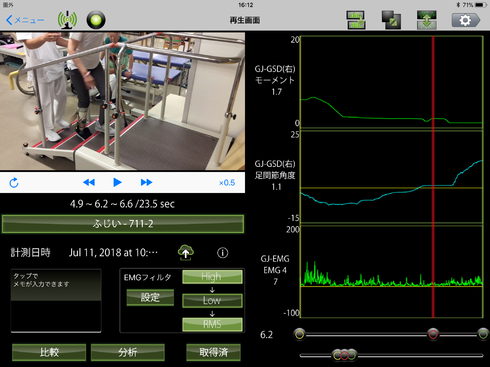Tap the 分析 analysis button
The image size is (490, 367).
point(128,352)
